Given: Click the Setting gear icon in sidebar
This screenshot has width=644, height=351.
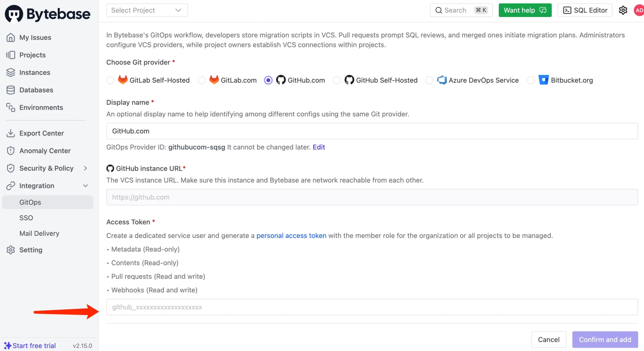Looking at the screenshot, I should coord(11,250).
